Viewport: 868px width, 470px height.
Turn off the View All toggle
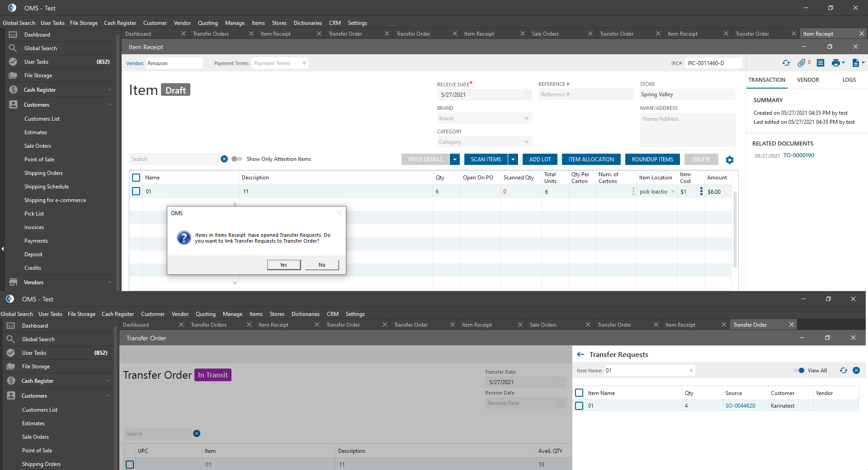tap(799, 371)
